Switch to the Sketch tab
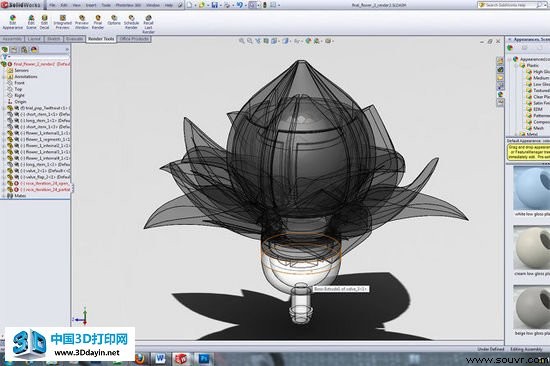Image resolution: width=550 pixels, height=366 pixels. [54, 39]
